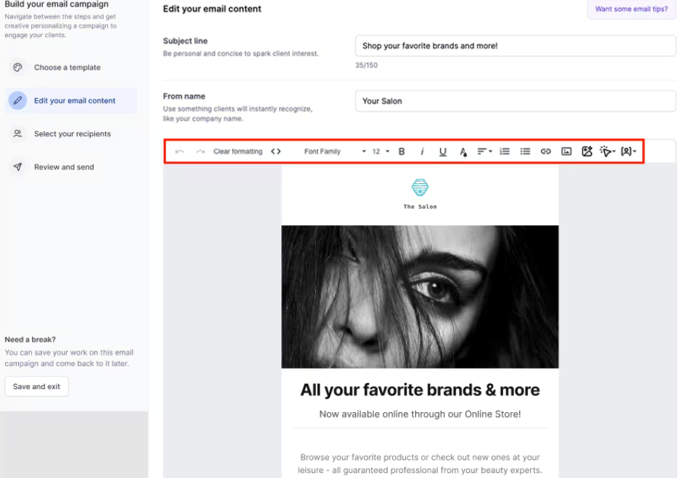Click the All your favorite brands & more heading
Screen dimensions: 688x478
pyautogui.click(x=420, y=390)
